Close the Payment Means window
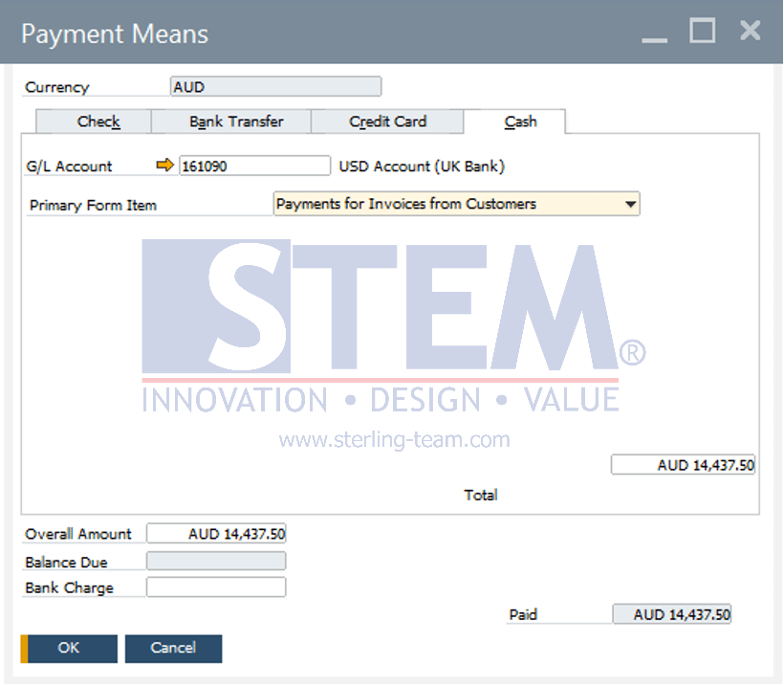The image size is (784, 686). pos(750,31)
